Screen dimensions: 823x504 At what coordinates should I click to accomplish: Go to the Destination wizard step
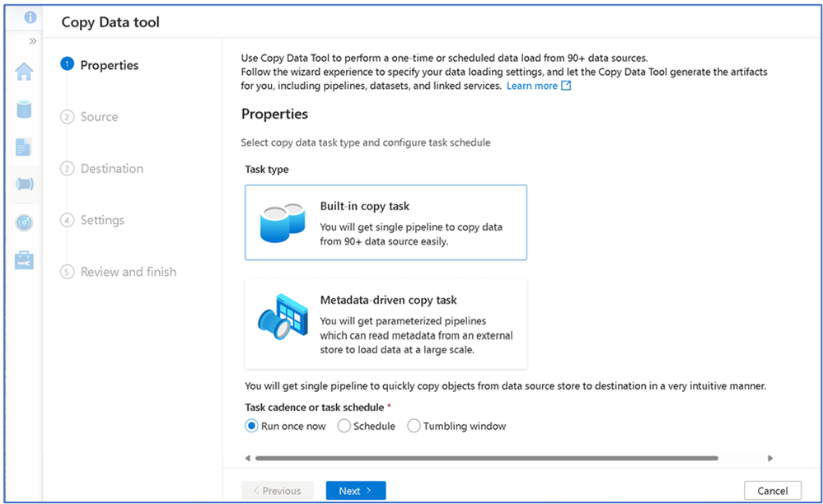pos(102,168)
